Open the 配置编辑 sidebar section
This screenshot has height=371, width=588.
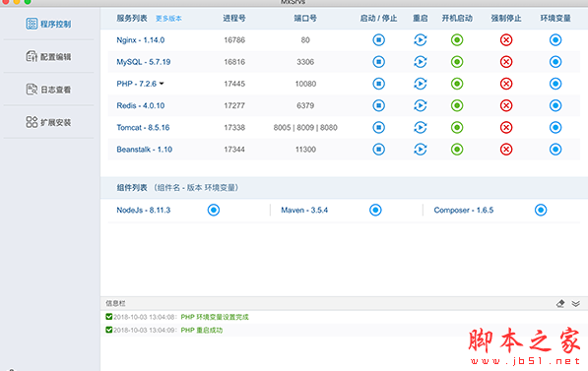pos(48,57)
